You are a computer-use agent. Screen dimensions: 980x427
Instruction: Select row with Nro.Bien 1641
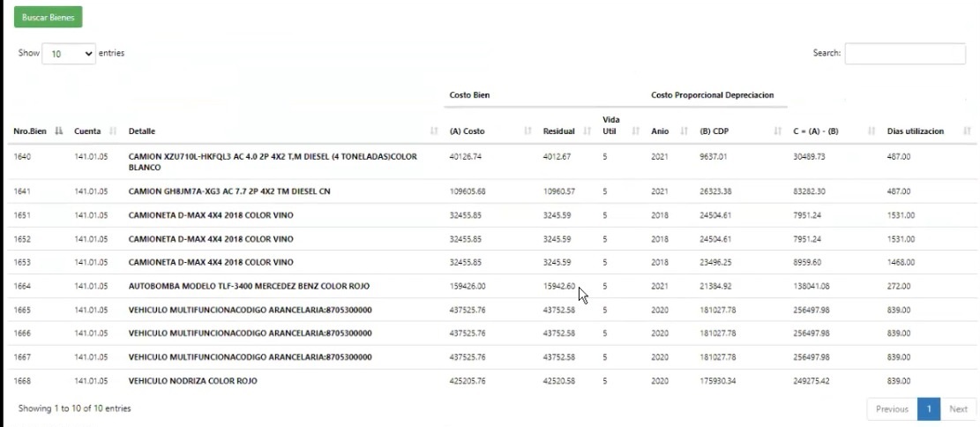(490, 191)
